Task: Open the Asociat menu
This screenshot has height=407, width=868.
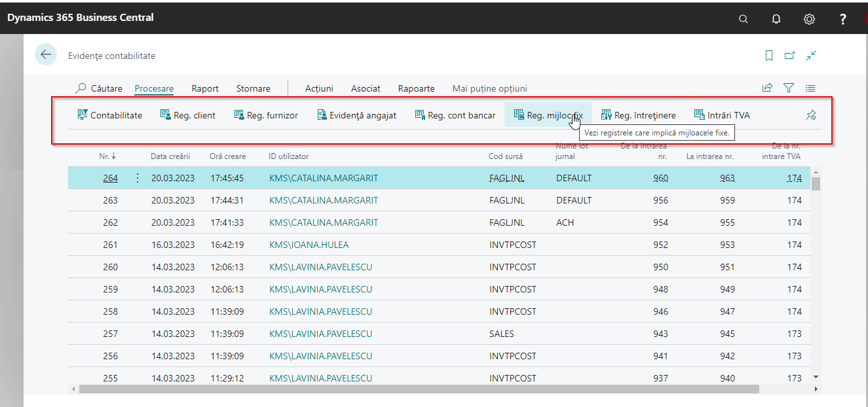Action: (366, 88)
